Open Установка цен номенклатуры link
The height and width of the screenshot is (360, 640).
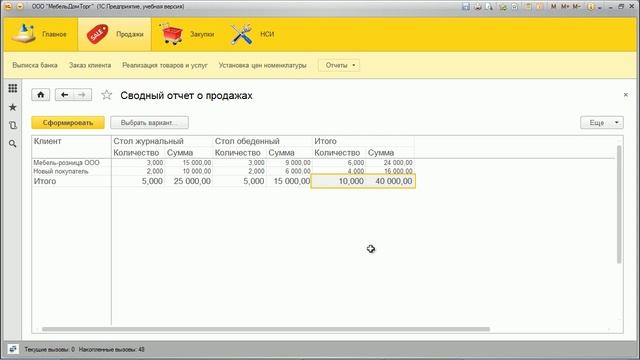(x=262, y=65)
